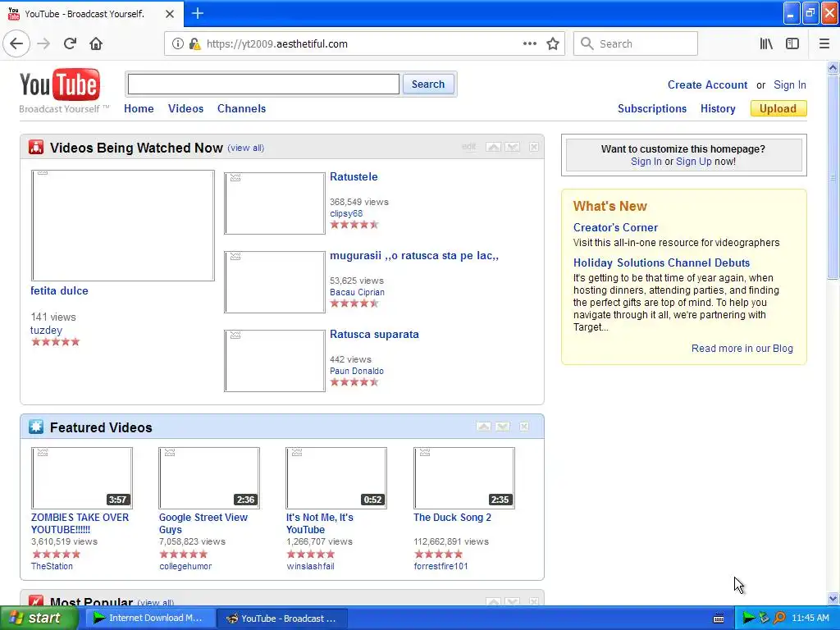The image size is (840, 630).
Task: Open forrestfire101 uploader channel
Action: pos(441,566)
